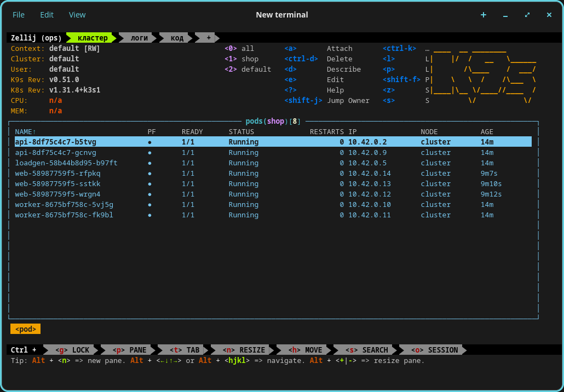Select the <p> PANE mode
This screenshot has width=564, height=392.
click(129, 350)
